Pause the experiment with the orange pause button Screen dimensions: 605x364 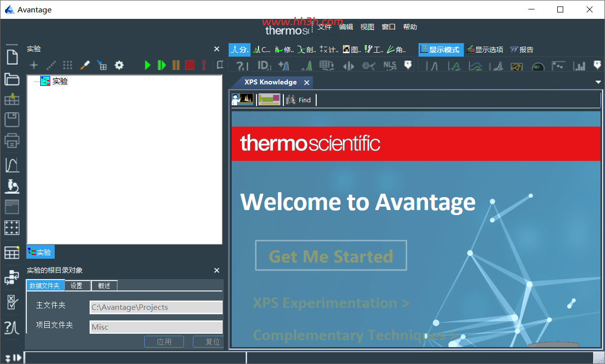coord(176,65)
